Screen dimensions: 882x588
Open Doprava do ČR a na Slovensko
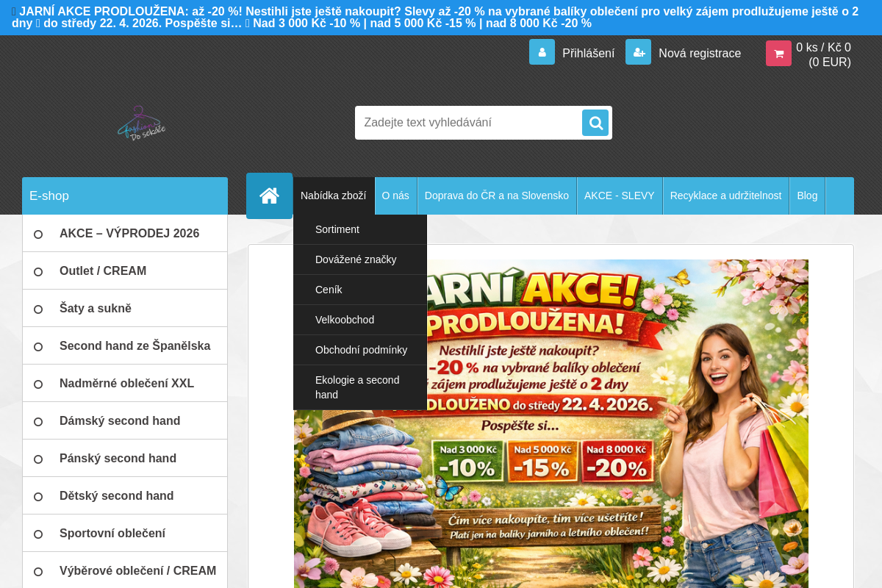tap(497, 196)
